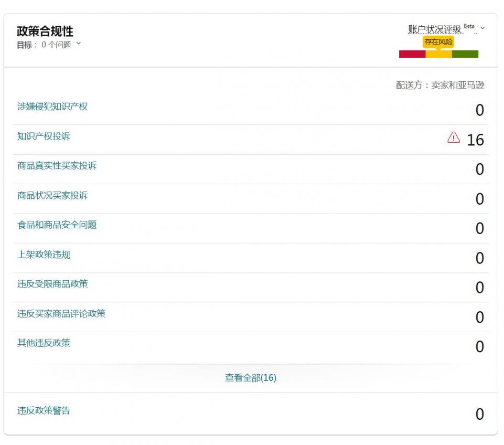Click the green segment of rating bar
This screenshot has width=504, height=445.
(465, 54)
